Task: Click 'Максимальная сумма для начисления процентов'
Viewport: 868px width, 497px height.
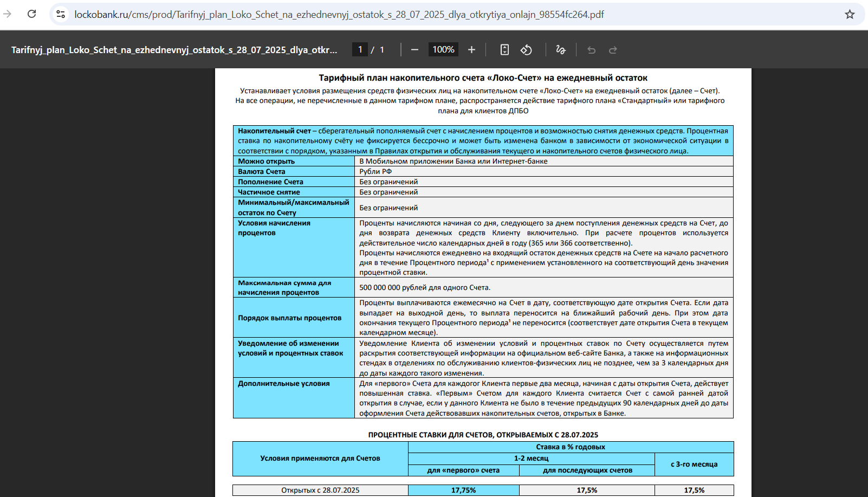Action: tap(284, 288)
